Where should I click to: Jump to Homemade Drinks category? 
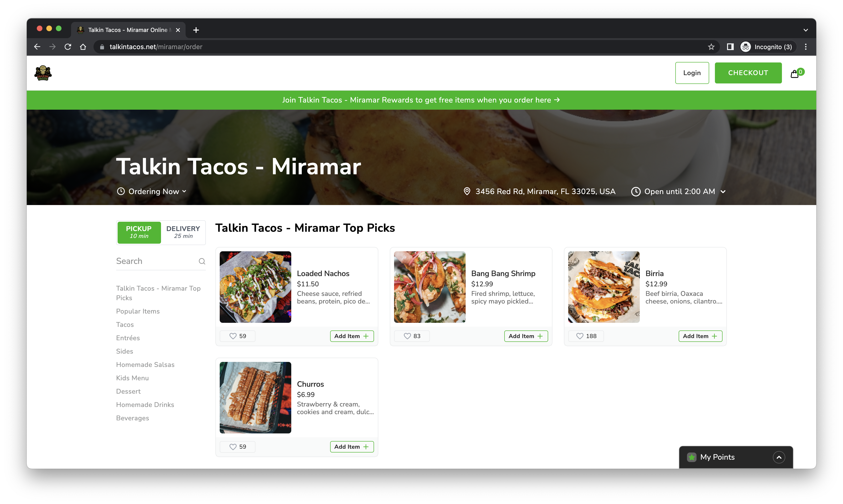(145, 405)
